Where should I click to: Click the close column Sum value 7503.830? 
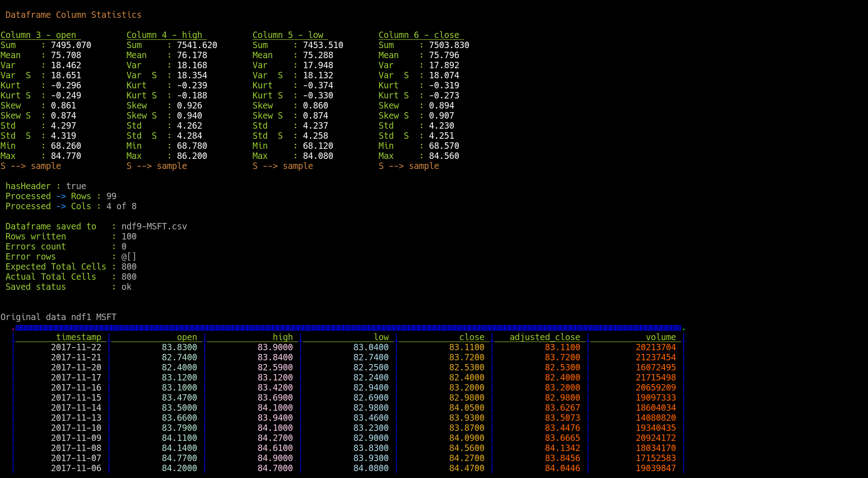point(449,45)
